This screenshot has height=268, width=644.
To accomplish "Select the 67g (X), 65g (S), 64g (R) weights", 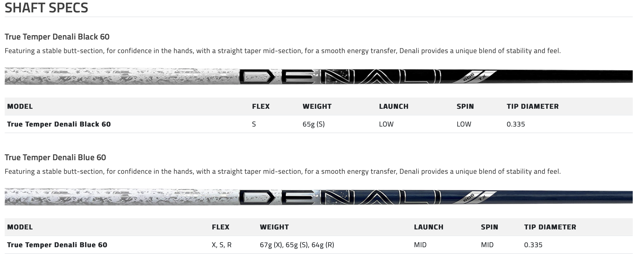I will click(x=297, y=245).
